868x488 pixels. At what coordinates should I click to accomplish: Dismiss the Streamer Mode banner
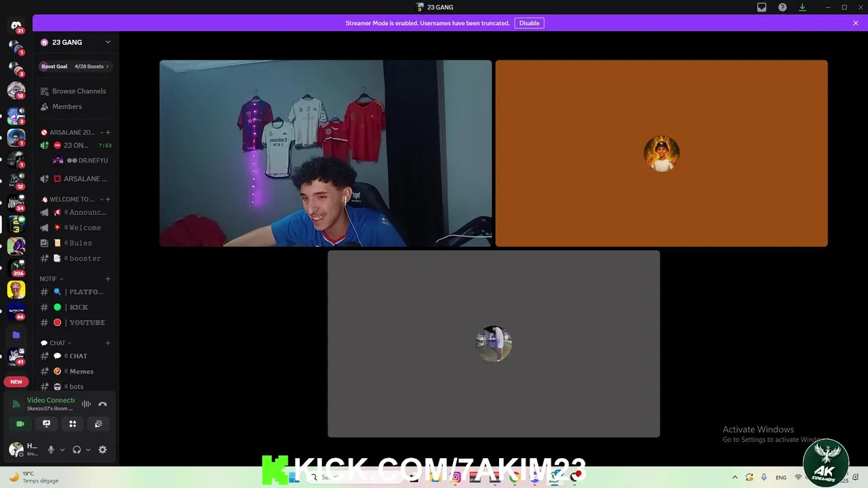point(856,23)
